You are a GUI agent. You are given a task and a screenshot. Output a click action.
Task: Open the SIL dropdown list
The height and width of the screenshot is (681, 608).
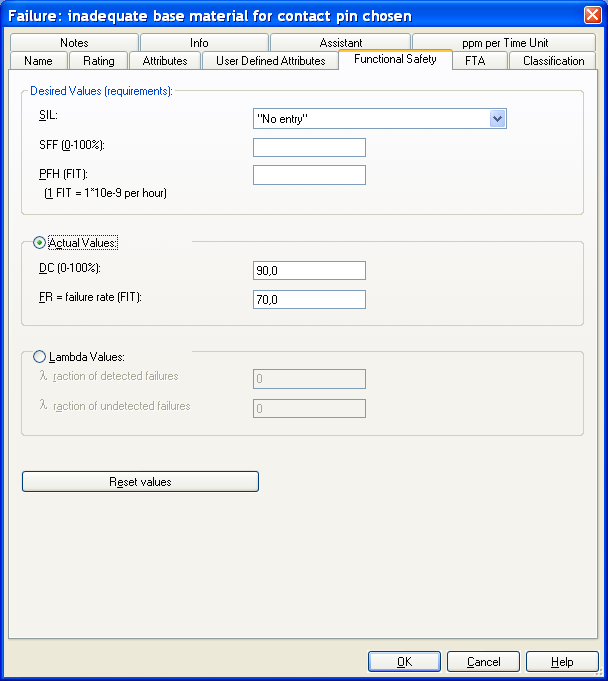pos(497,119)
